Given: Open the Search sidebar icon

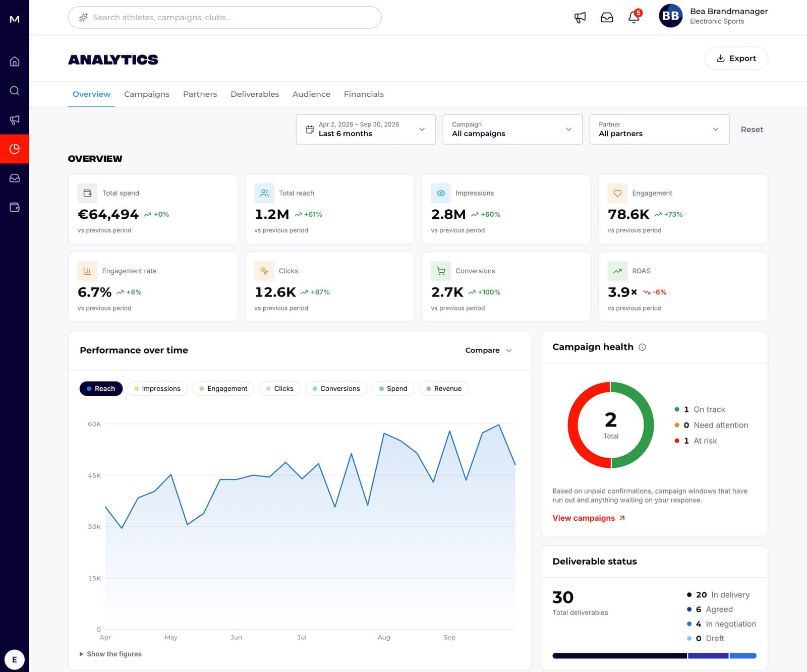Looking at the screenshot, I should (x=15, y=91).
